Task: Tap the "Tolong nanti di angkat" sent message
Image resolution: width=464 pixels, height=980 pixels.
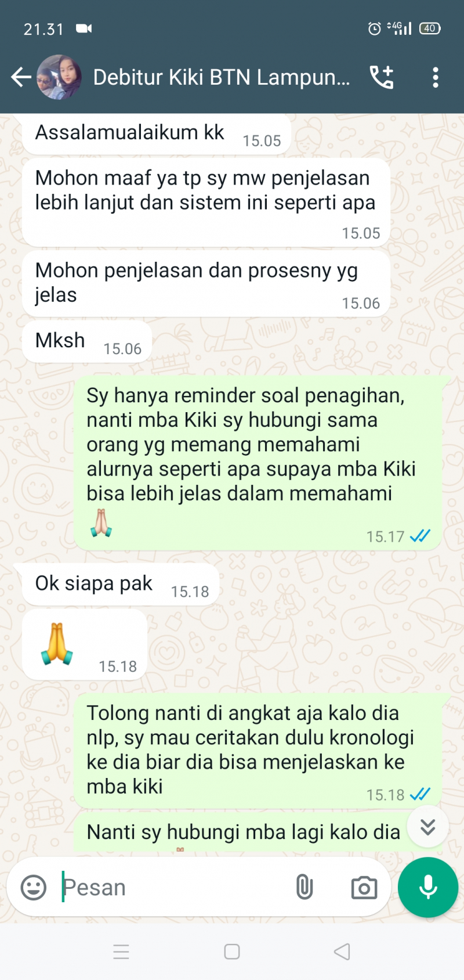Action: coord(258,751)
